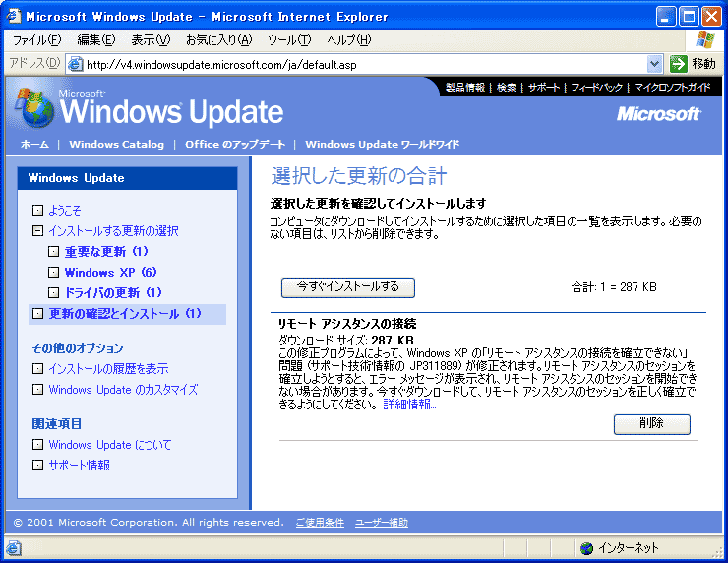
Task: Click the Internet Explorer page icon in title bar
Action: coord(14,16)
